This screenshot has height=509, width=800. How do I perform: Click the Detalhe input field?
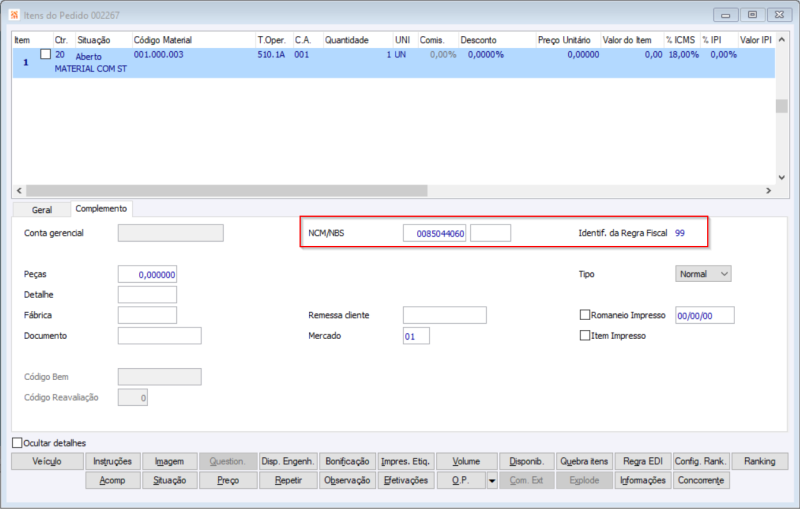coord(147,294)
